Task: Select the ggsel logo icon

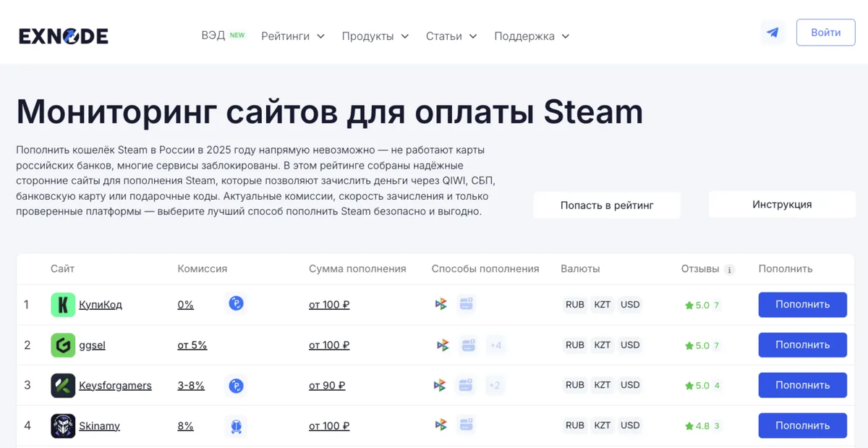Action: point(63,345)
